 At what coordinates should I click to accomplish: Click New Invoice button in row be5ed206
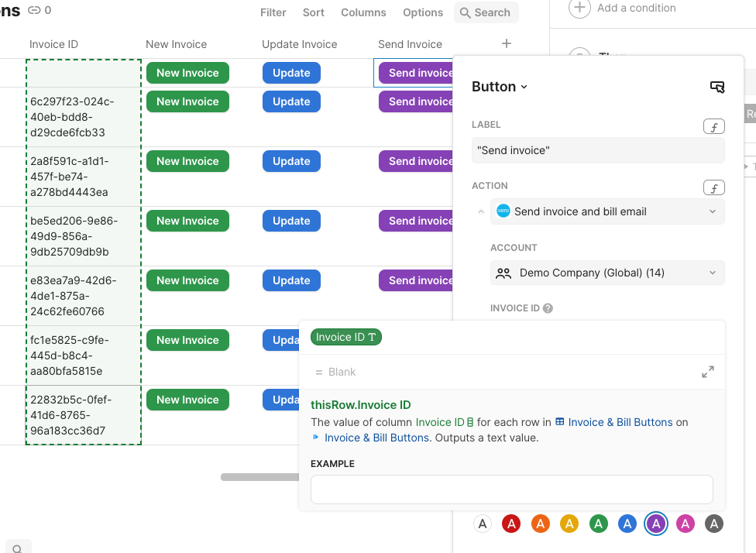[187, 221]
